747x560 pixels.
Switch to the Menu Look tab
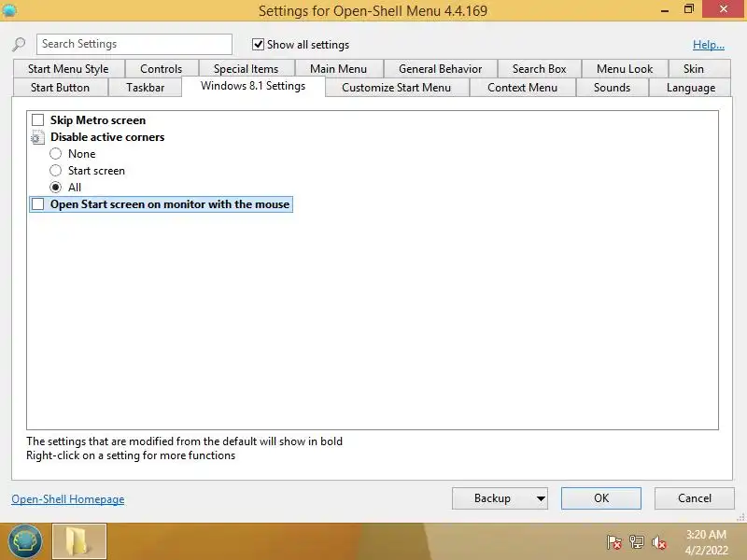coord(625,69)
